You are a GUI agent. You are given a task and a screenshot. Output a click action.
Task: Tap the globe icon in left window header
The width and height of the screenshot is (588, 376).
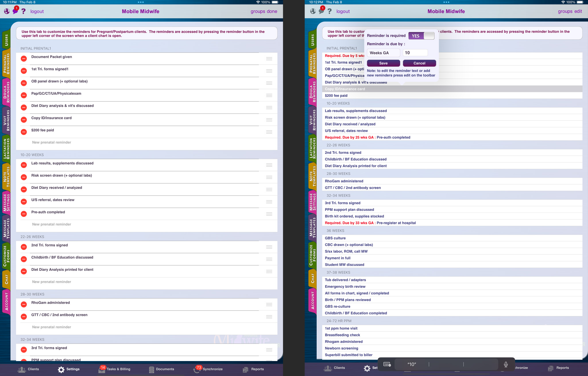pos(7,11)
